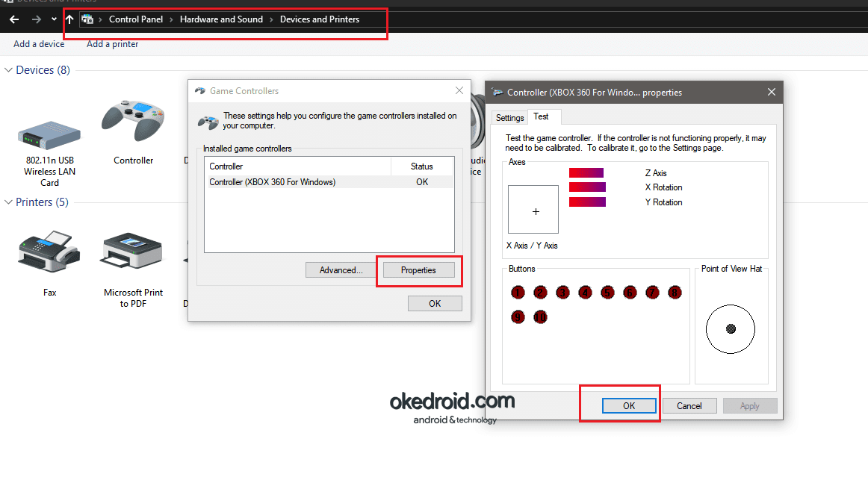The width and height of the screenshot is (868, 477).
Task: Click the Devices and Printers breadcrumb
Action: click(320, 19)
